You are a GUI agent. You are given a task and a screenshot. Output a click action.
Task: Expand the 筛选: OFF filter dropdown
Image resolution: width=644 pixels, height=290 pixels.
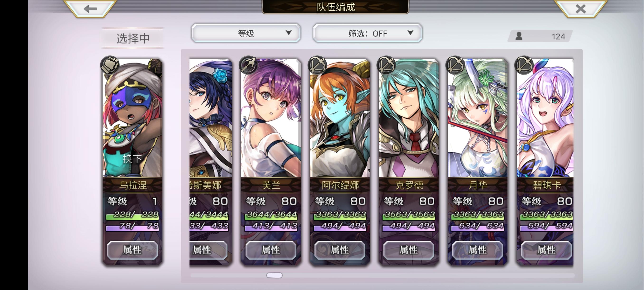[368, 33]
